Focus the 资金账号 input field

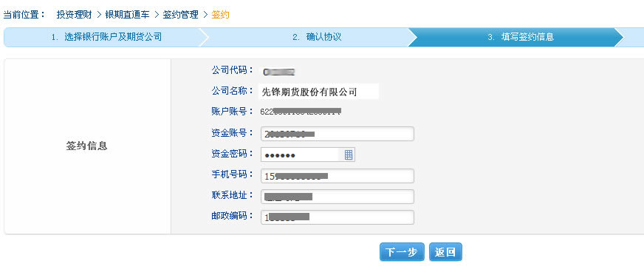point(338,134)
